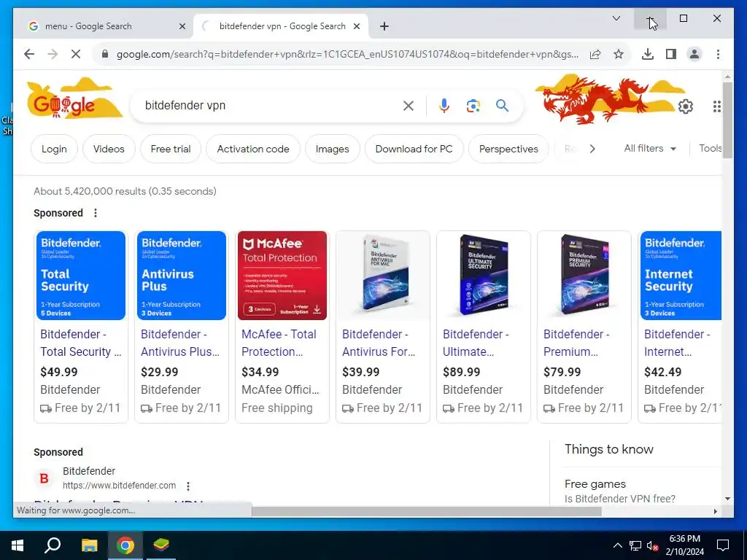Screen dimensions: 747x560
Task: Expand the All filters dropdown
Action: 650,149
